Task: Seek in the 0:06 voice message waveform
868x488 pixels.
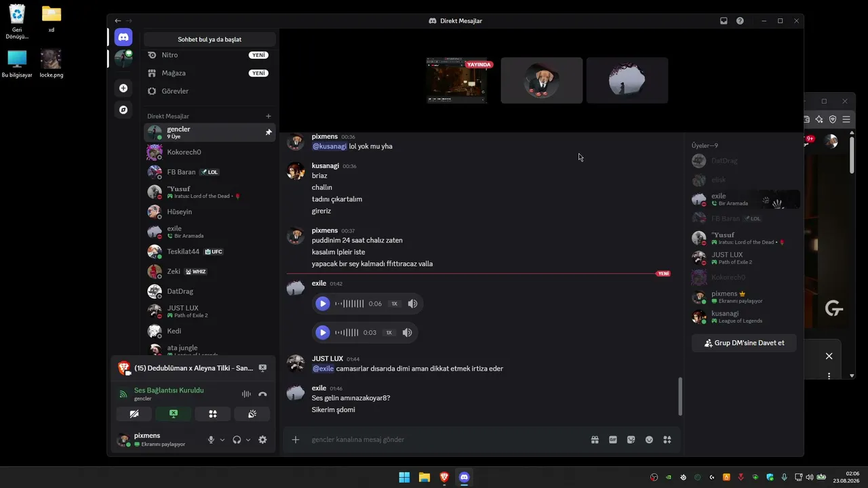Action: point(349,304)
